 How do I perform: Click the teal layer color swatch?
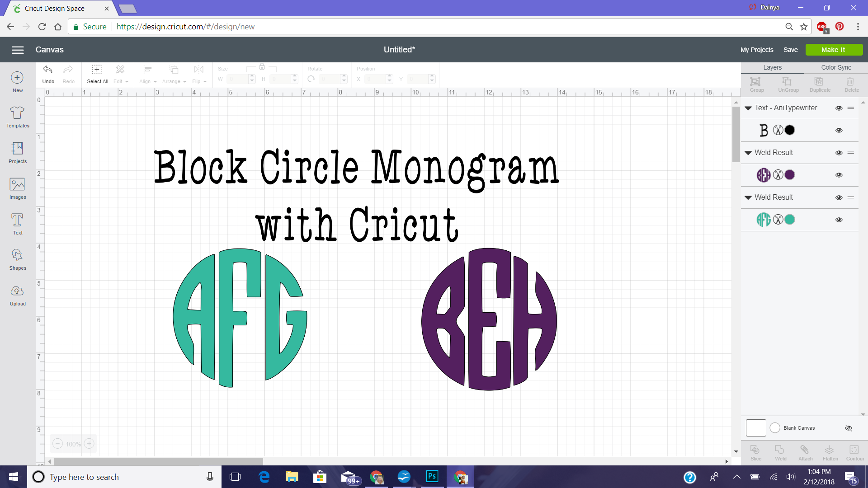tap(789, 220)
